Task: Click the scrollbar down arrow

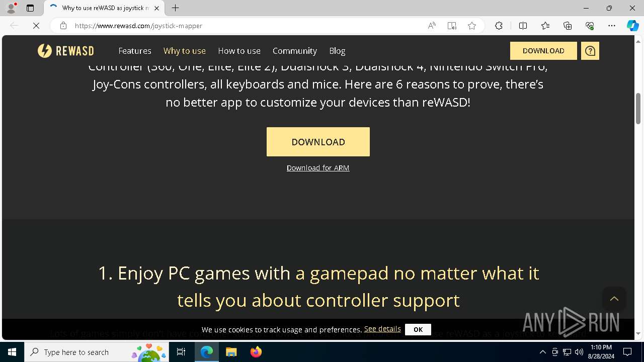Action: 638,334
